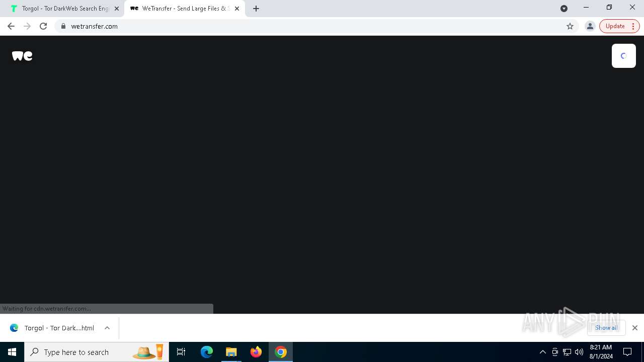This screenshot has height=362, width=644.
Task: Open Chrome three-dot menu
Action: point(633,26)
